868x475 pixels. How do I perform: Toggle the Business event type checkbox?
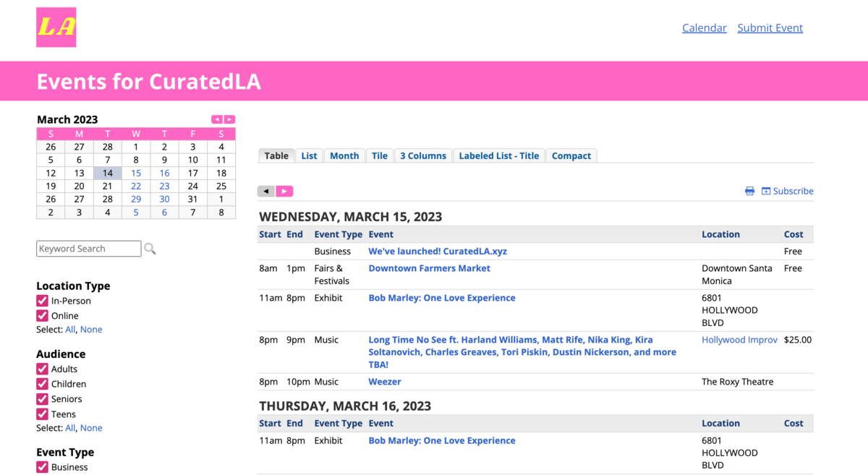[x=43, y=467]
